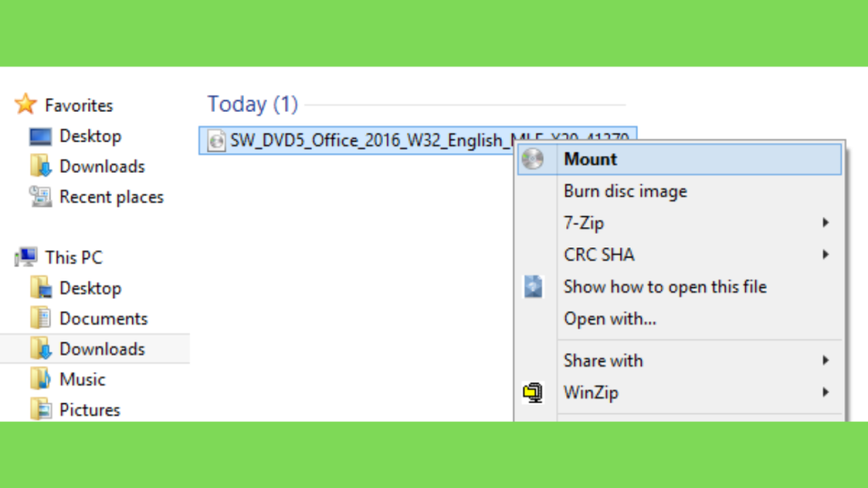Collapse the Today (1) group header
Image resolution: width=868 pixels, height=488 pixels.
pos(253,104)
